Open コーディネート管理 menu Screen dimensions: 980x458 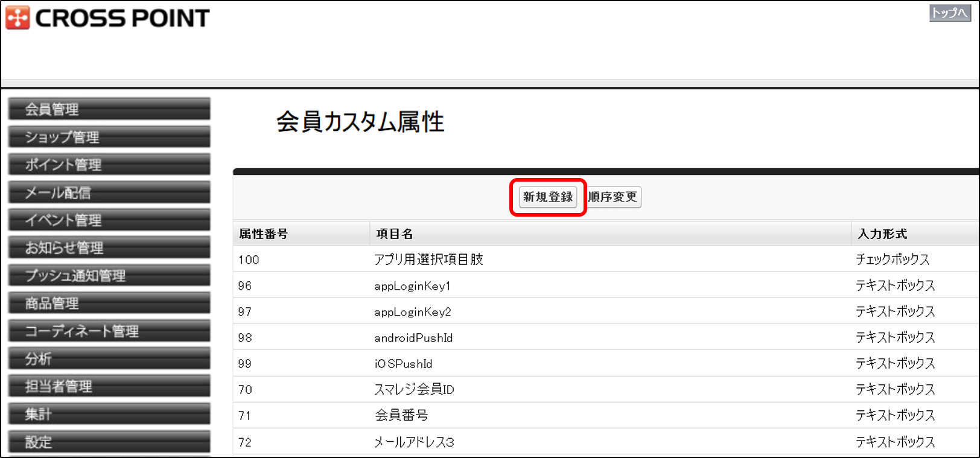[109, 331]
